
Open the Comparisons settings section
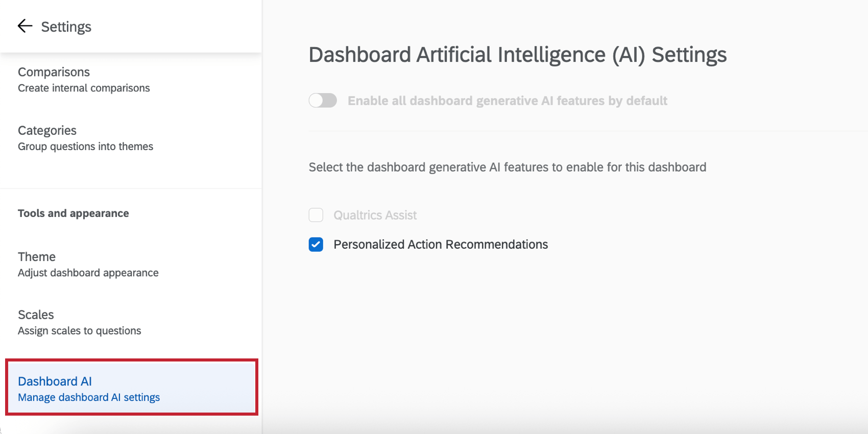[x=54, y=72]
